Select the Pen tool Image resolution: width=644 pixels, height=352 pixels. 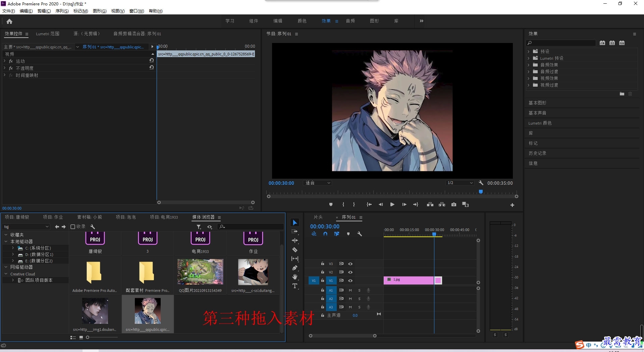(x=295, y=268)
